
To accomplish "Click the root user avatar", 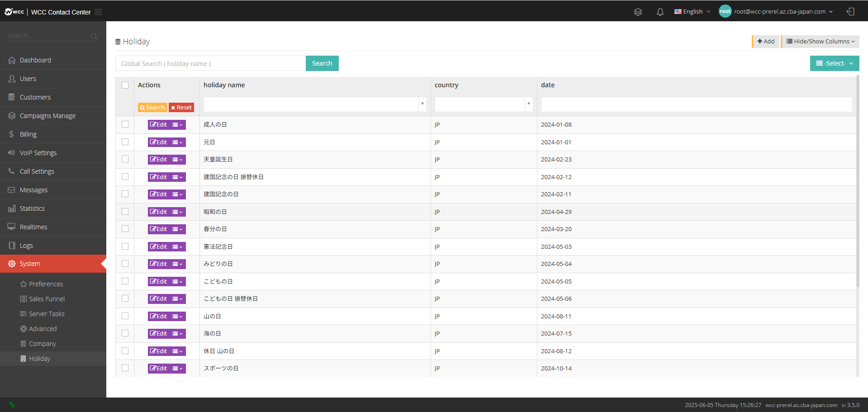I will point(725,11).
